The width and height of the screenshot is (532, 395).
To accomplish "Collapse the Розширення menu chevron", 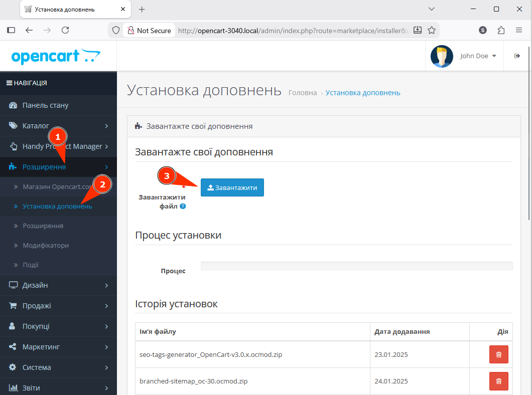I will 106,167.
